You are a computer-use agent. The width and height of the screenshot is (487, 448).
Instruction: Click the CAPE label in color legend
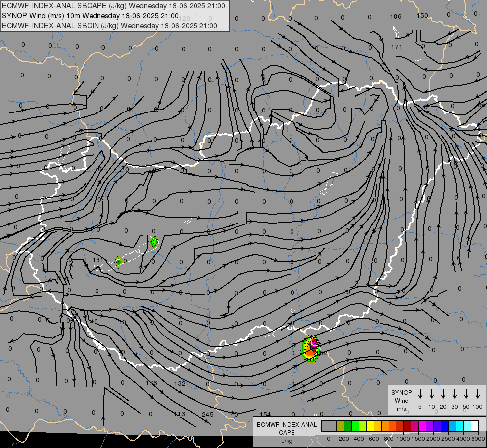tap(287, 433)
